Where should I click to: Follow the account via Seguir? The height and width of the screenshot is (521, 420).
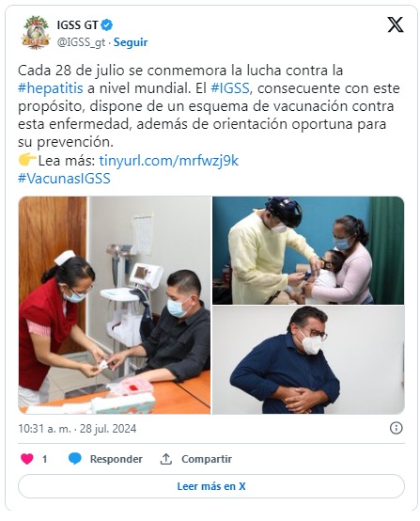click(131, 42)
